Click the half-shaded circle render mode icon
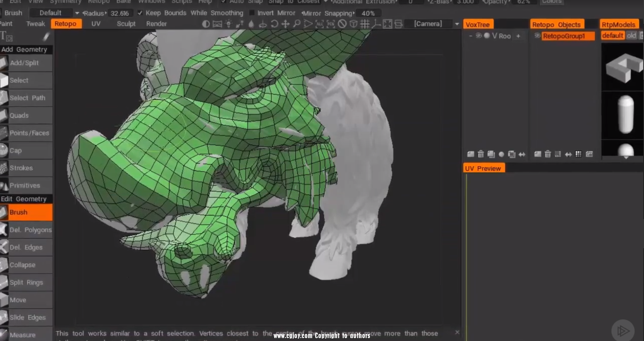The image size is (644, 341). 206,24
